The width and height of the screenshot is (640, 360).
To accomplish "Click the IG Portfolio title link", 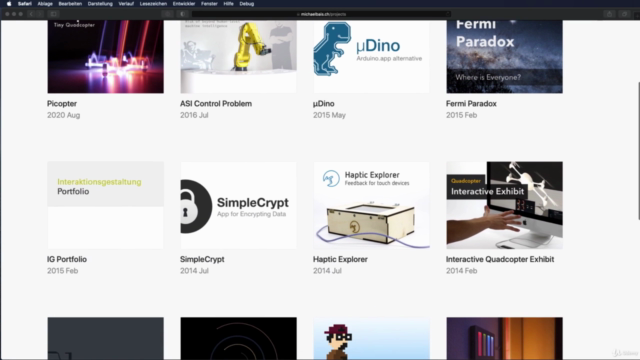I will (x=67, y=259).
